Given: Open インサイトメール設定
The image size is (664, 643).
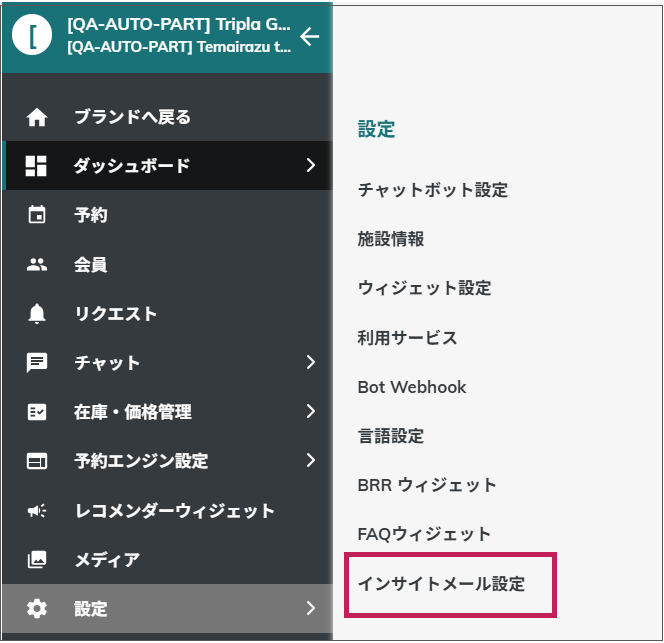Looking at the screenshot, I should [x=442, y=584].
